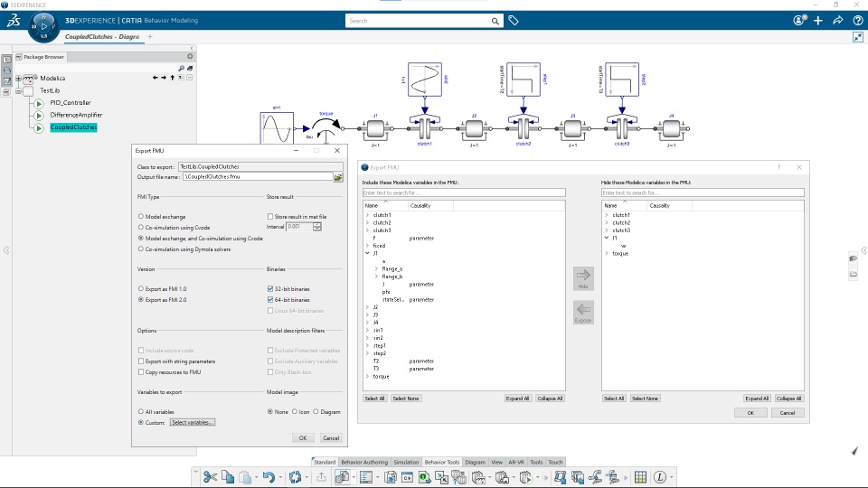Expand Modelica package tree node
The width and height of the screenshot is (868, 488).
point(18,78)
